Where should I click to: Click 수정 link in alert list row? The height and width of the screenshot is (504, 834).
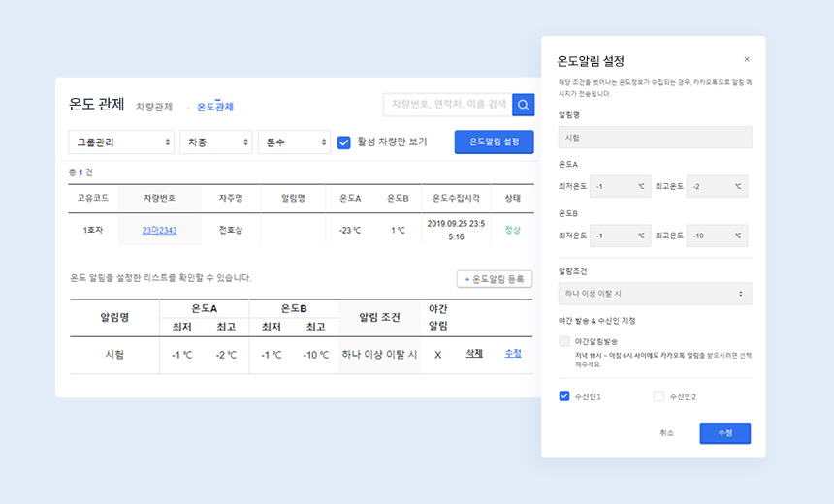pos(513,354)
